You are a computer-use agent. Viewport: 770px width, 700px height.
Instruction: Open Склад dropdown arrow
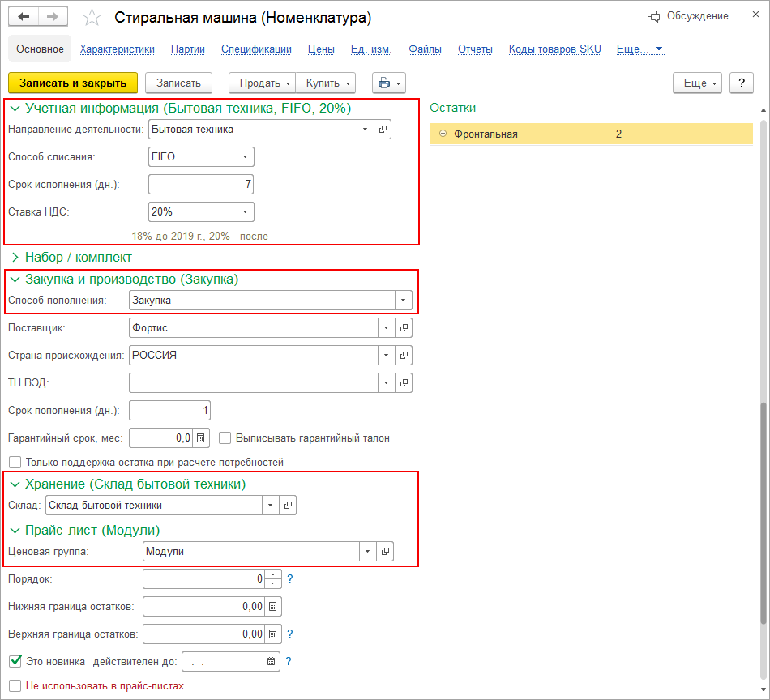tap(270, 505)
